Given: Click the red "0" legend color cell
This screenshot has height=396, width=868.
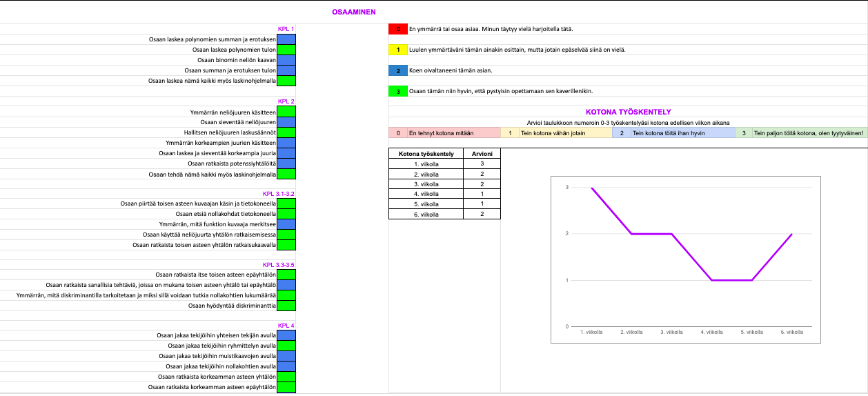Looking at the screenshot, I should [x=398, y=29].
